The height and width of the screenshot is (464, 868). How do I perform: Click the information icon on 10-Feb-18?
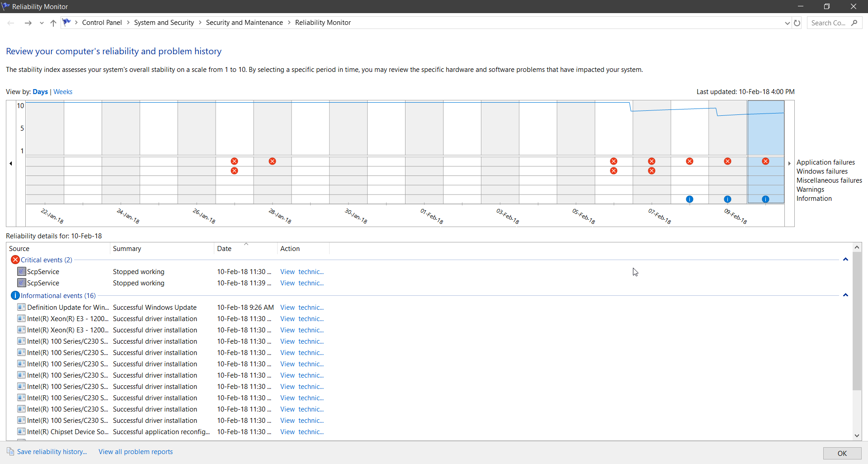tap(765, 199)
